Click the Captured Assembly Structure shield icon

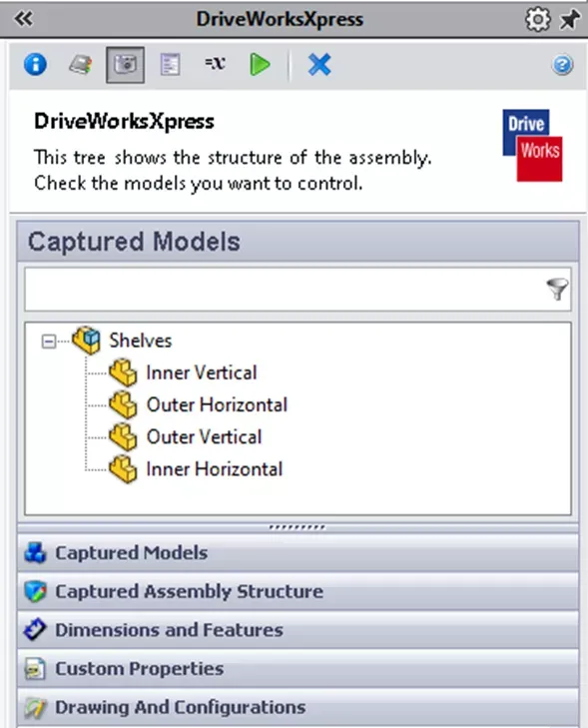click(35, 591)
